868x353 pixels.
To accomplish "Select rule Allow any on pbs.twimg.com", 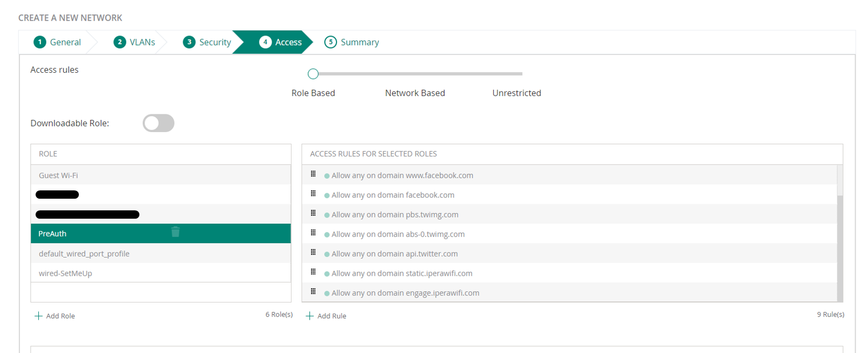I will tap(569, 214).
